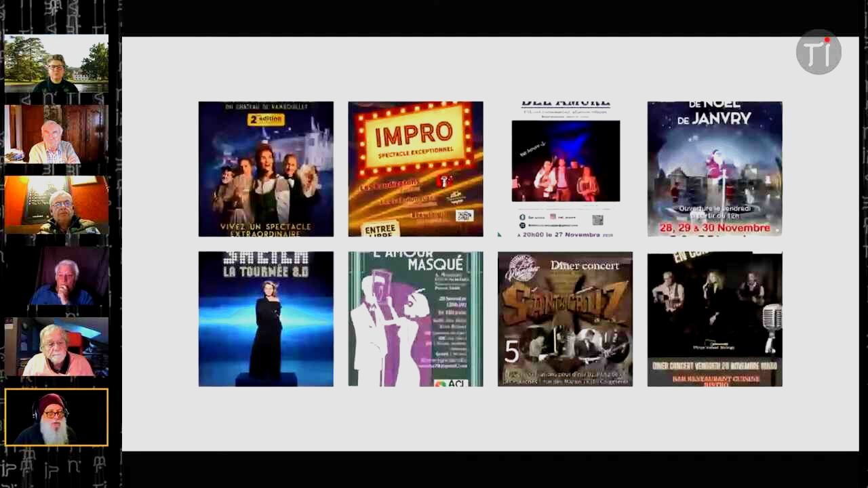The width and height of the screenshot is (868, 488).
Task: Click the ACI logo on L'Amour Masqué poster
Action: [x=450, y=382]
